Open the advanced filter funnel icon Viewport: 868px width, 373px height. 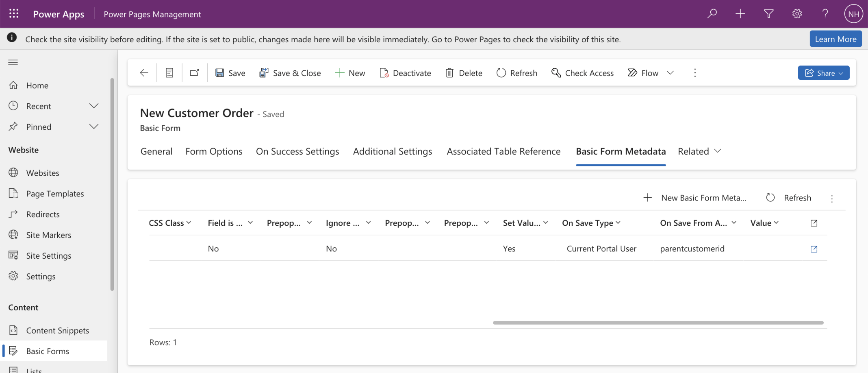pos(768,14)
